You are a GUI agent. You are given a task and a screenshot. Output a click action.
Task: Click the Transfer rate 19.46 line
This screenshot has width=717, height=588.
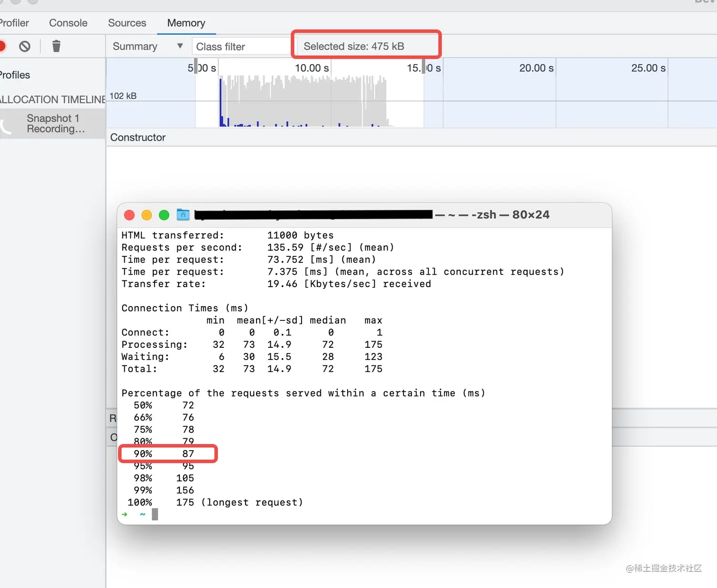point(276,284)
